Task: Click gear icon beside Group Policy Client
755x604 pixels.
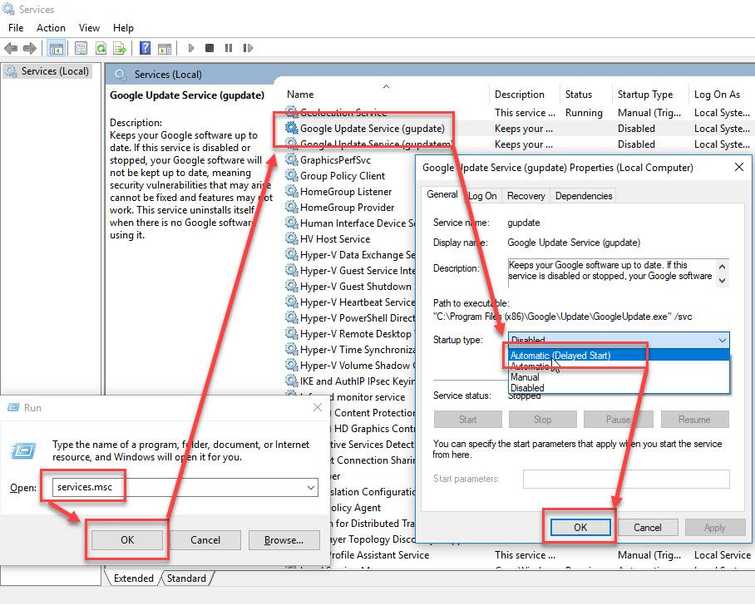Action: (x=291, y=176)
